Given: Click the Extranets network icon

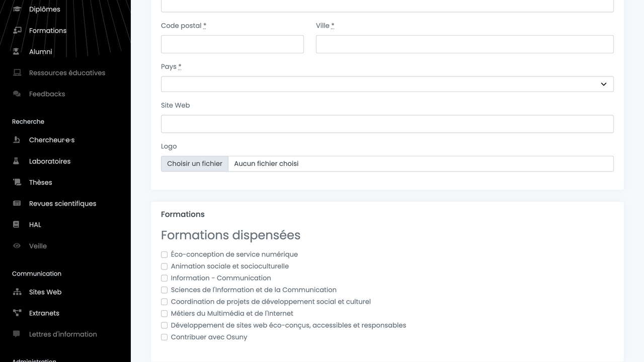Looking at the screenshot, I should point(17,313).
